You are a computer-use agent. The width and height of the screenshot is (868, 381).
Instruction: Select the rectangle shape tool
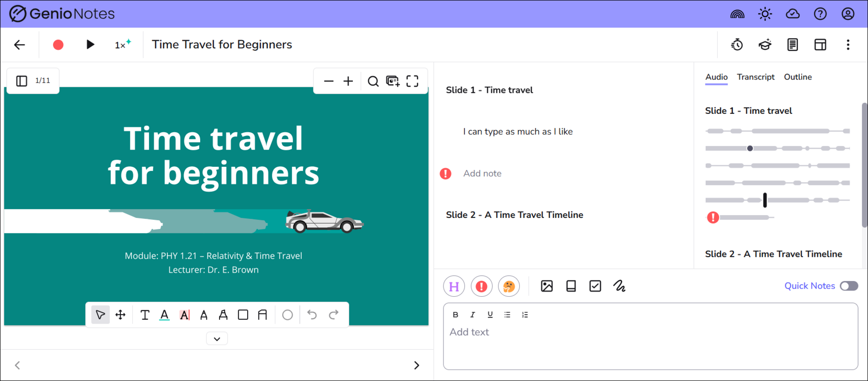point(243,315)
